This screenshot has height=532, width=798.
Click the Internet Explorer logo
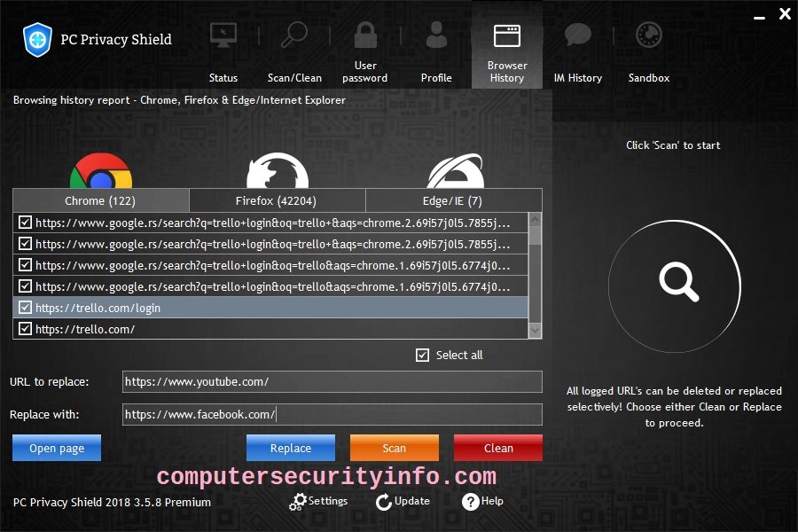[x=456, y=171]
